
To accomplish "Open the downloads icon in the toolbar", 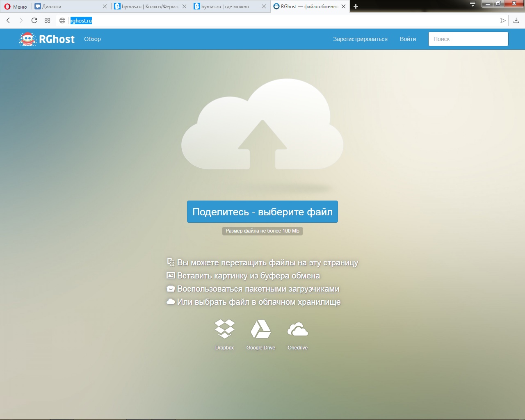I will point(516,21).
